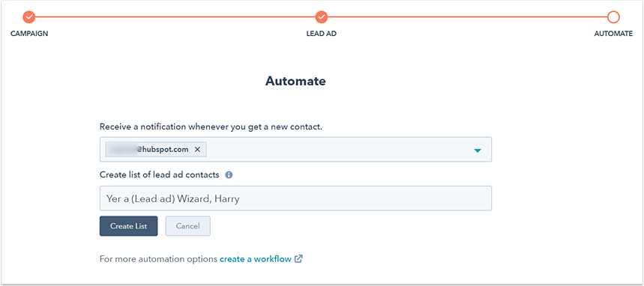Remove the hubspot.com email recipient
644x286 pixels.
198,150
